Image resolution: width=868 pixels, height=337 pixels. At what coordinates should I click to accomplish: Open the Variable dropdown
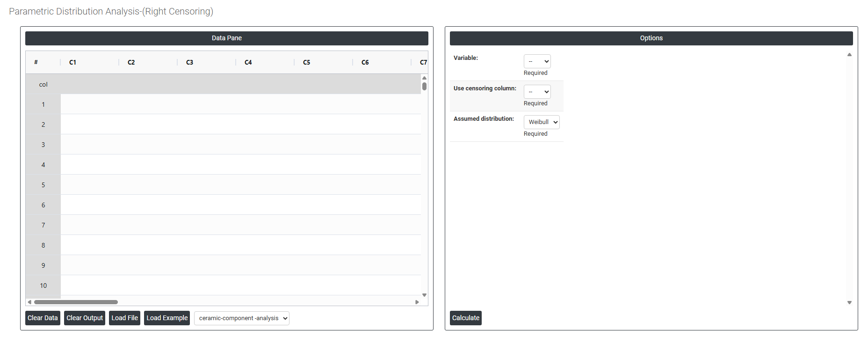[x=537, y=61]
